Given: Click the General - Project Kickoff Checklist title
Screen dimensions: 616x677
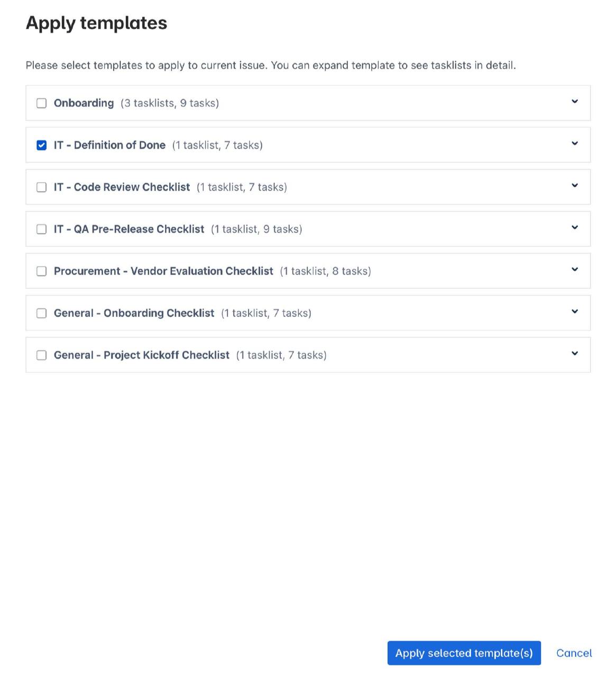Looking at the screenshot, I should pos(142,355).
